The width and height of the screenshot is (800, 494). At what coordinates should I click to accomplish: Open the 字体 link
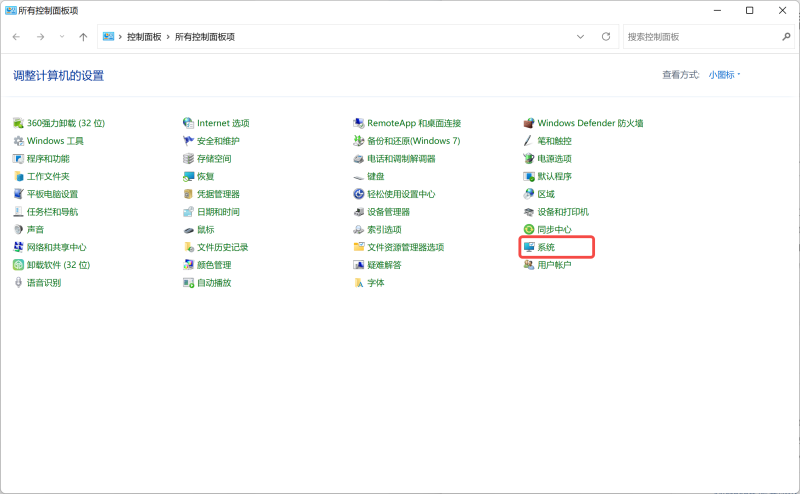pyautogui.click(x=376, y=283)
